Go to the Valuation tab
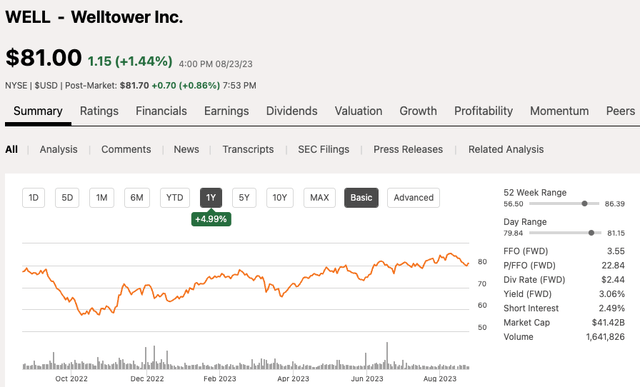 click(358, 111)
